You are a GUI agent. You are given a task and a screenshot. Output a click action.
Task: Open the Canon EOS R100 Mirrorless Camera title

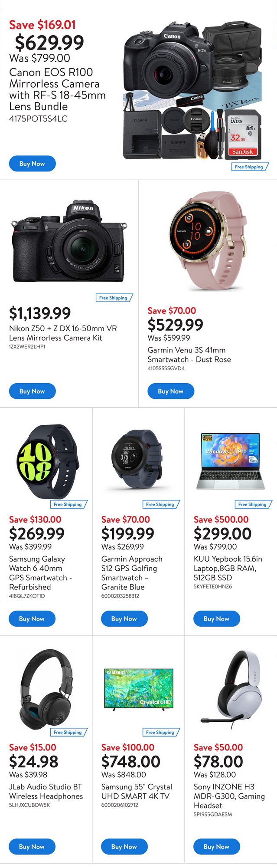(57, 89)
